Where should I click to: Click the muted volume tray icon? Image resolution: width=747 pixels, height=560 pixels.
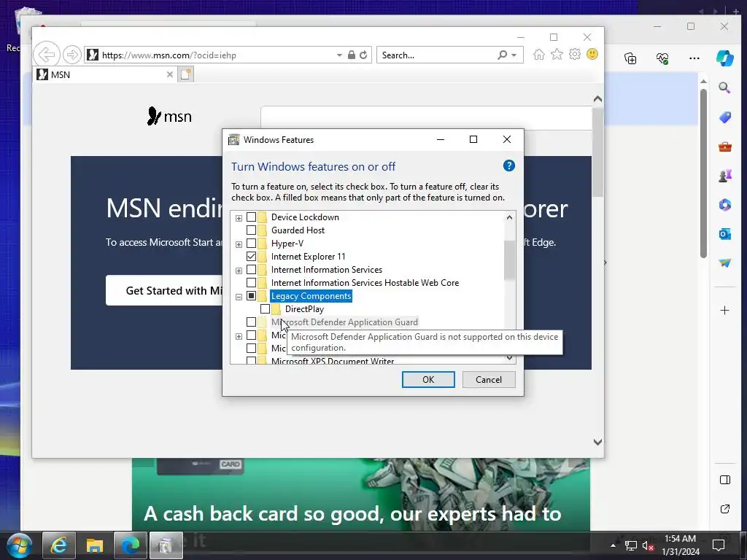click(648, 545)
